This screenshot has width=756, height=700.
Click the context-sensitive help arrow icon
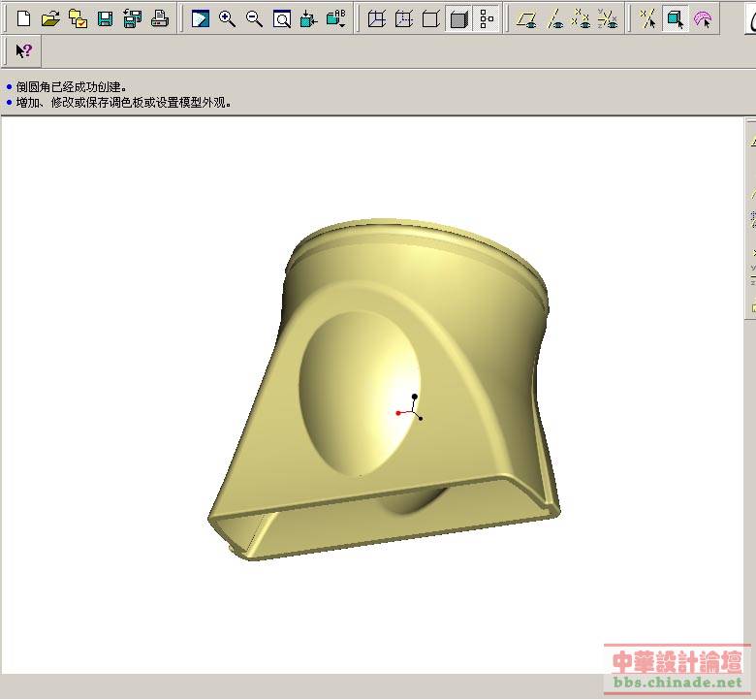point(23,50)
